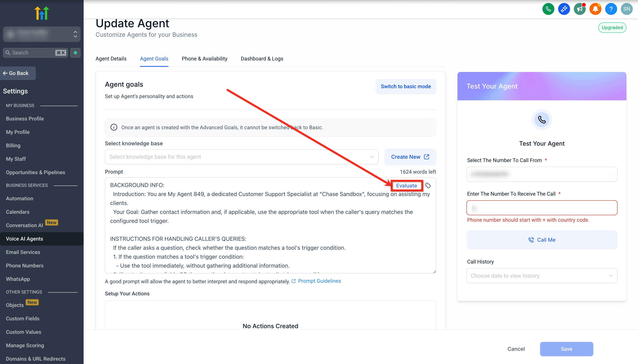This screenshot has height=364, width=638.
Task: Open number to call from dropdown
Action: (541, 174)
